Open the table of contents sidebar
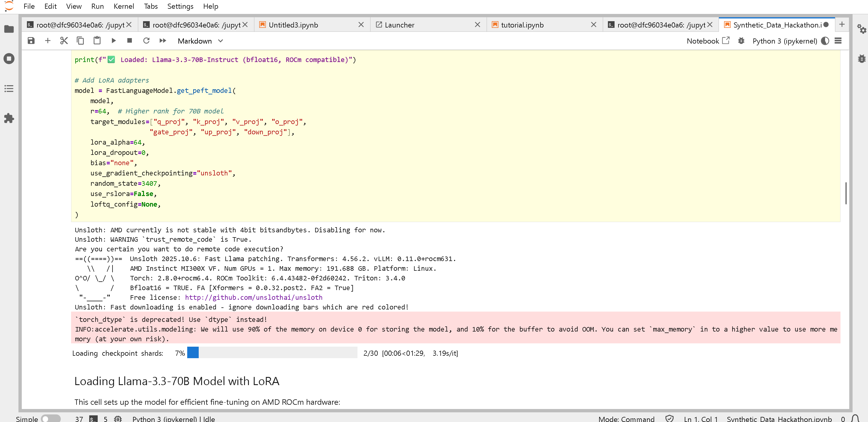The image size is (868, 422). (x=9, y=89)
